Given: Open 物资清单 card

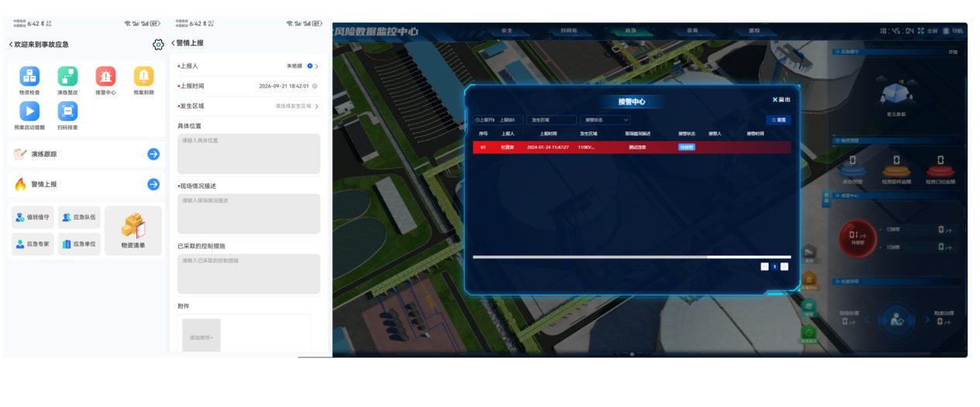Looking at the screenshot, I should click(133, 231).
